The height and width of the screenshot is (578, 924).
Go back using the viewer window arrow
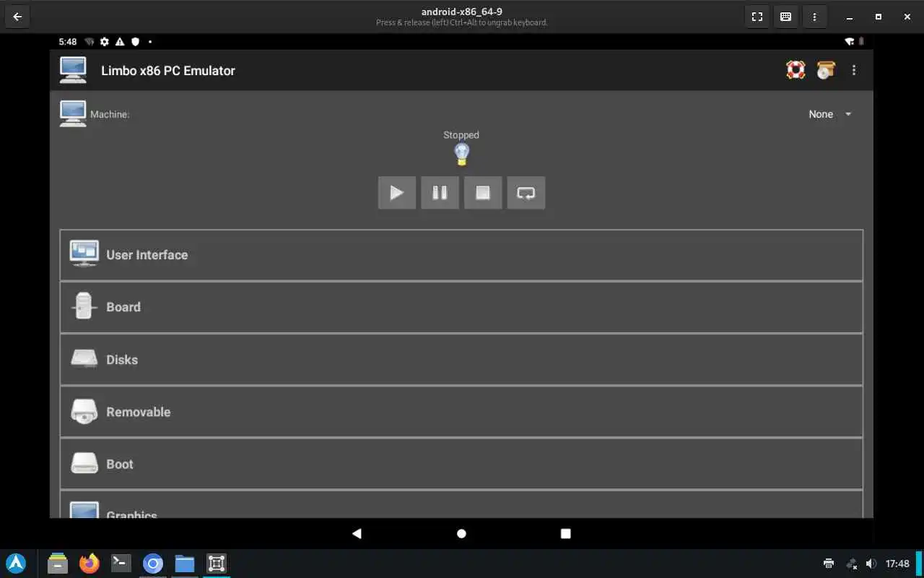(x=17, y=17)
